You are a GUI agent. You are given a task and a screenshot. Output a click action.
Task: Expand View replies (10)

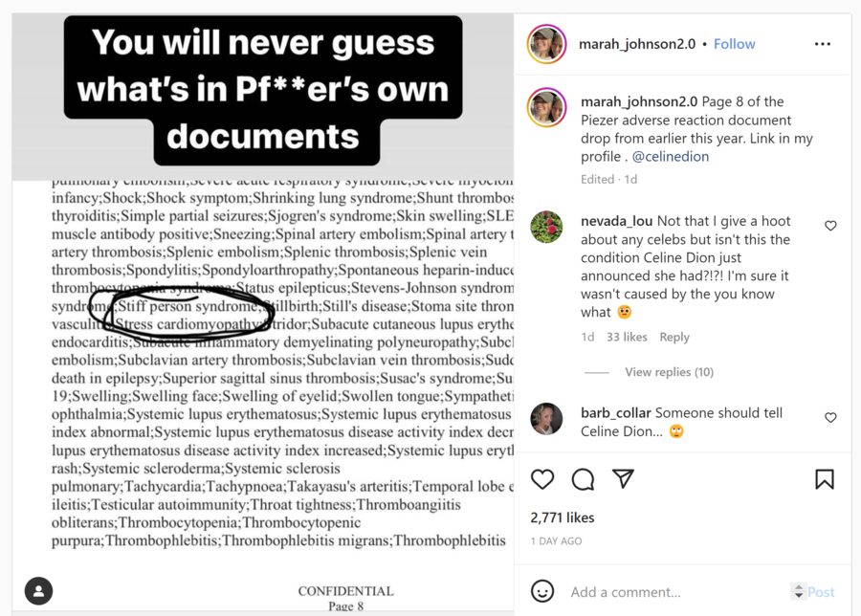coord(669,372)
